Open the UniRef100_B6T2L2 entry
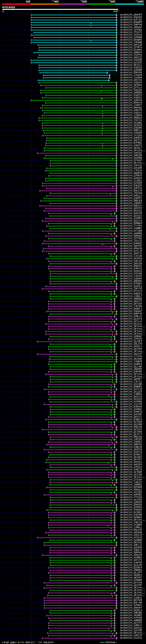 coord(131,65)
